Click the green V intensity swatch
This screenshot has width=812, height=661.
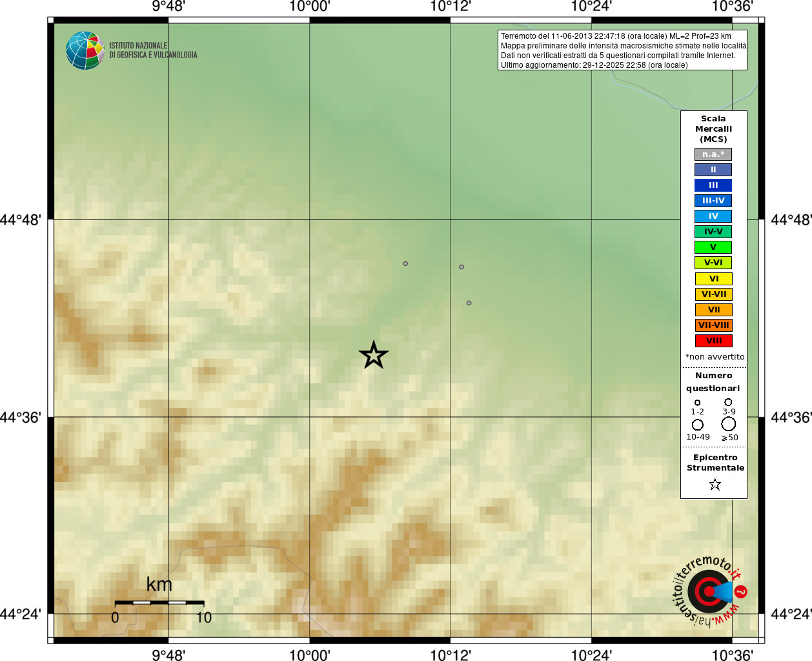(713, 247)
